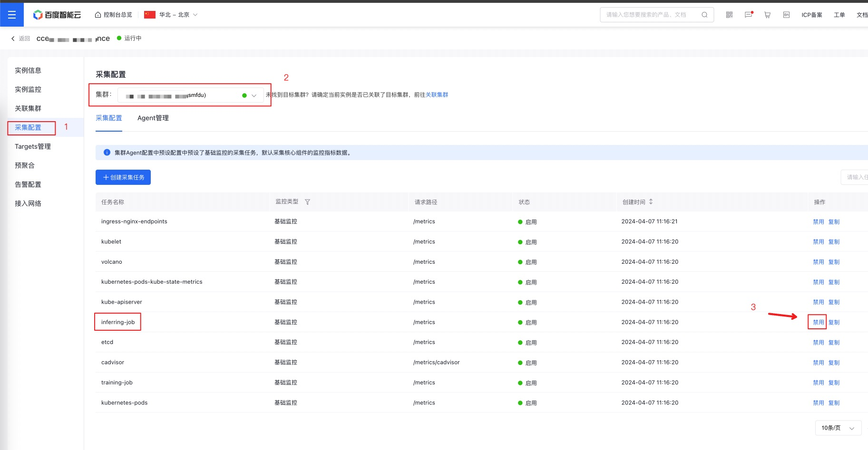The width and height of the screenshot is (868, 450).
Task: Open 控制台总览 console overview
Action: [x=114, y=15]
